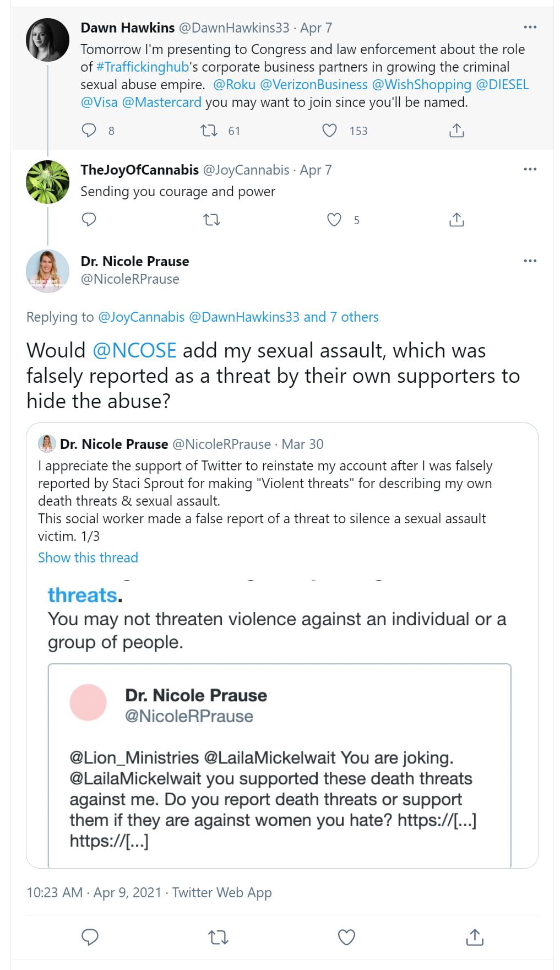Like Dawn Hawkins' tweet

point(329,131)
